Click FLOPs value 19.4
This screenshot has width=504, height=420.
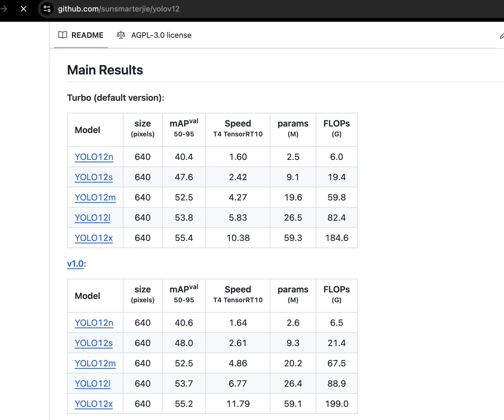(337, 177)
